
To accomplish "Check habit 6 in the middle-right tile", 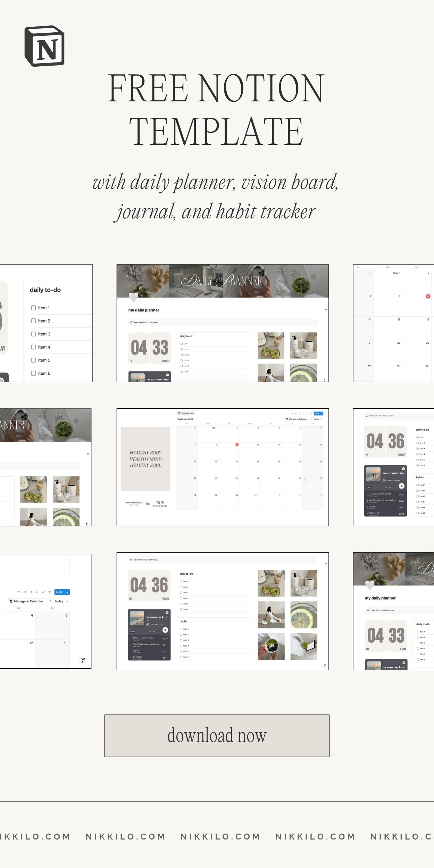I will point(417,513).
